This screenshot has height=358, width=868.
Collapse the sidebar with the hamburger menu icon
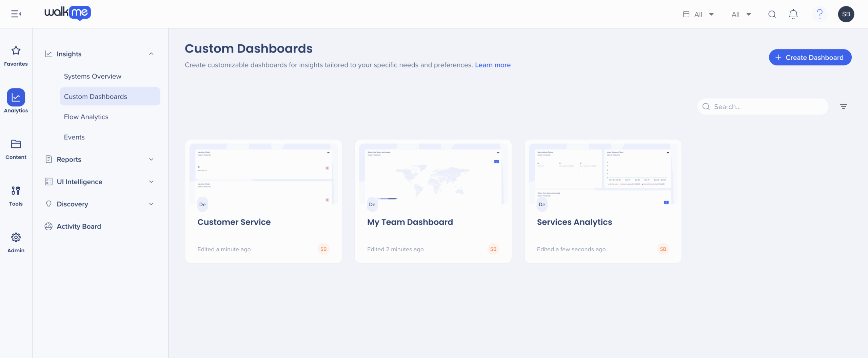16,14
